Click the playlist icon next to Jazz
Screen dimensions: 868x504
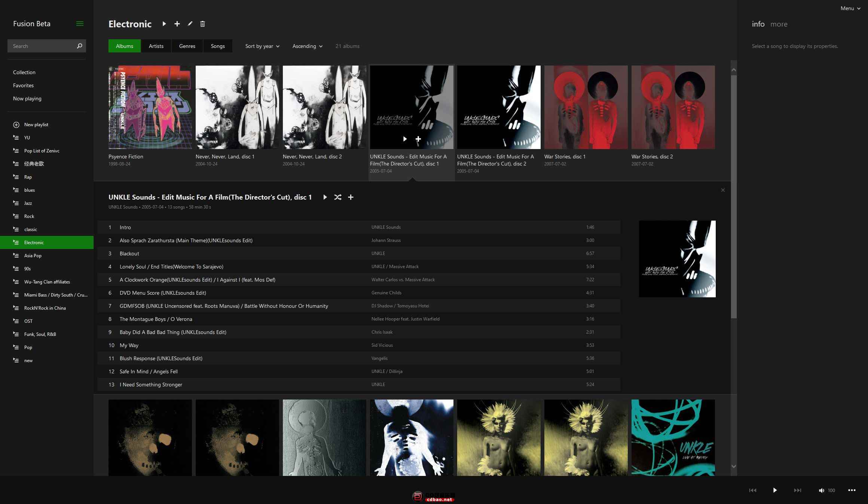pyautogui.click(x=16, y=203)
